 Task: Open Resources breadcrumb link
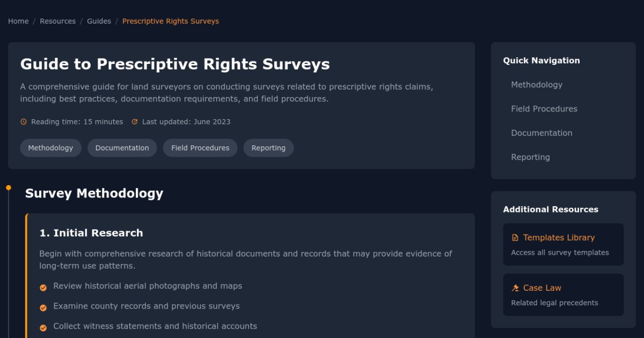57,21
